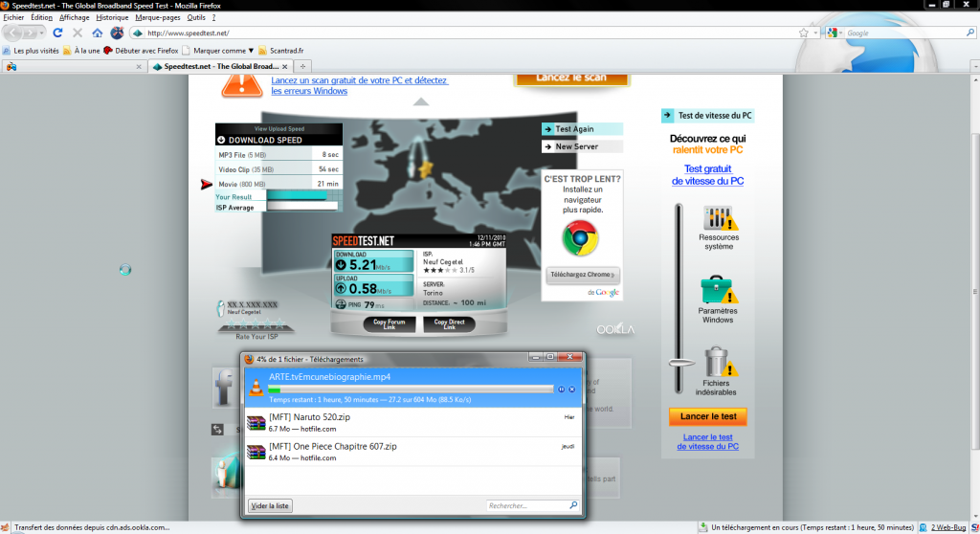980x534 pixels.
Task: Click the page vertical scrollbar
Action: [975, 291]
